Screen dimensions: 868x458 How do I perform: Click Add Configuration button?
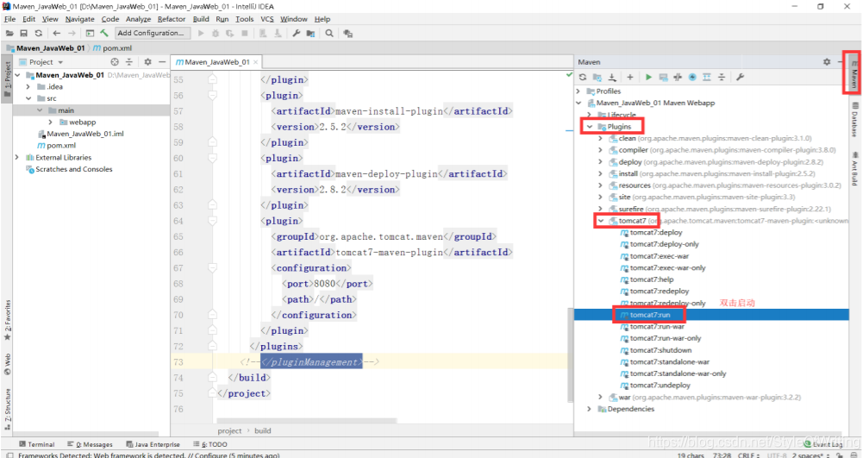click(151, 34)
